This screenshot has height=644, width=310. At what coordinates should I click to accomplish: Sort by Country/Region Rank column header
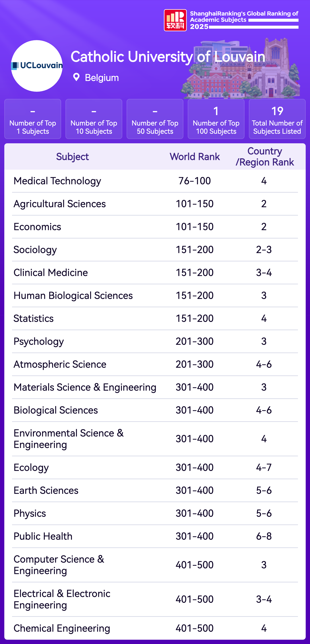click(x=264, y=157)
